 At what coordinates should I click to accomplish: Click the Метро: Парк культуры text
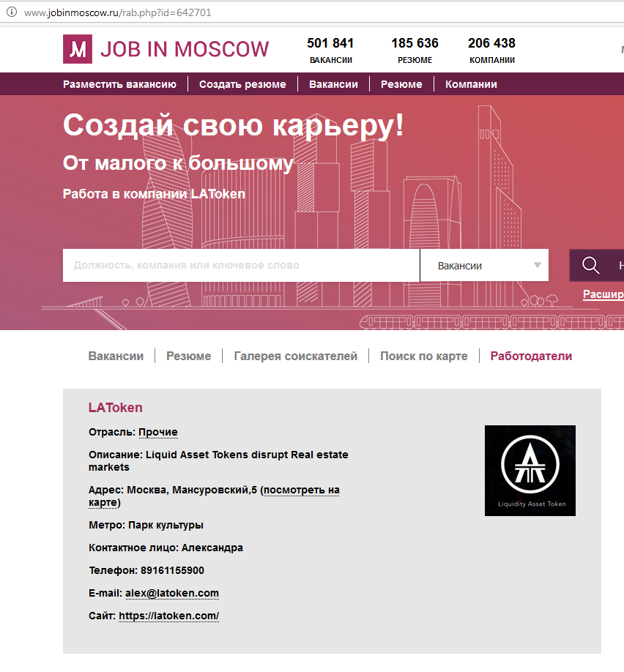pos(146,525)
